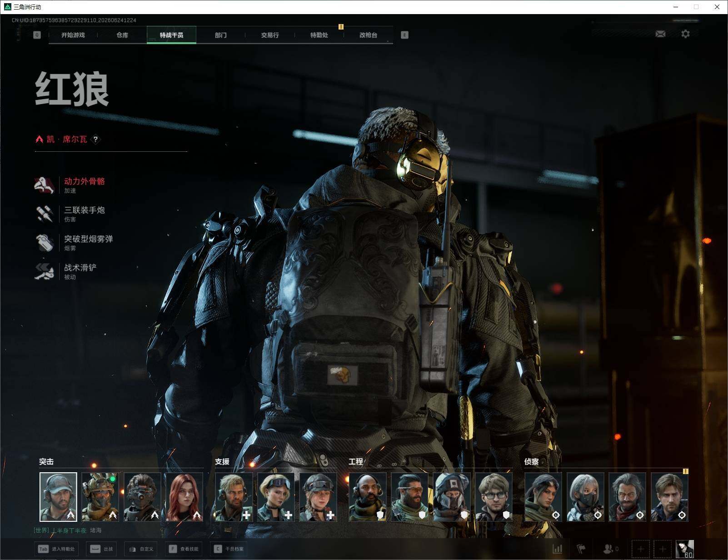This screenshot has width=728, height=560.
Task: Select the 突破型烟雾弹 skill icon
Action: click(x=45, y=242)
